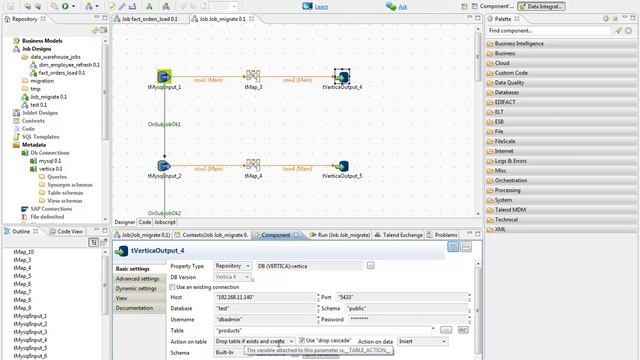This screenshot has width=640, height=360.
Task: Open the Property Type Repository dropdown
Action: coord(233,266)
